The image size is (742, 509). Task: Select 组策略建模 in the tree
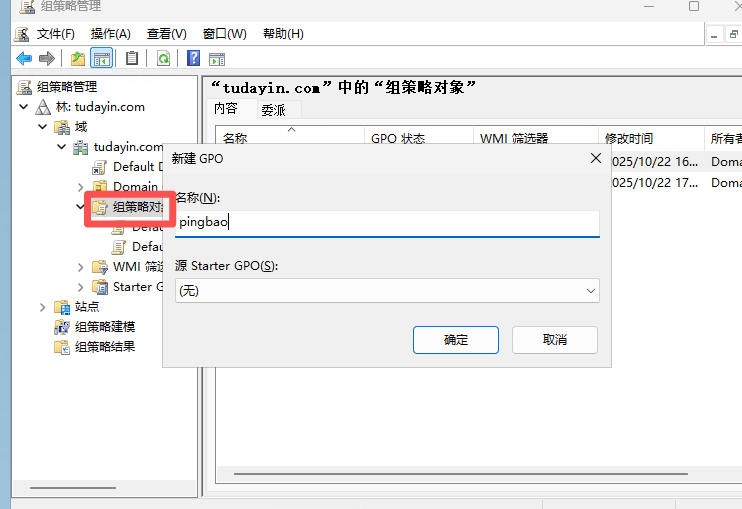pos(104,327)
